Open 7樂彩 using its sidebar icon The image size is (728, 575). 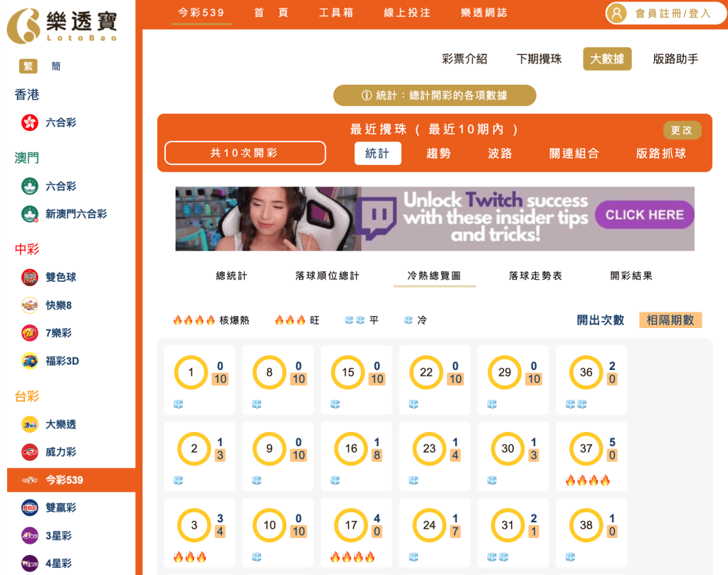[28, 332]
